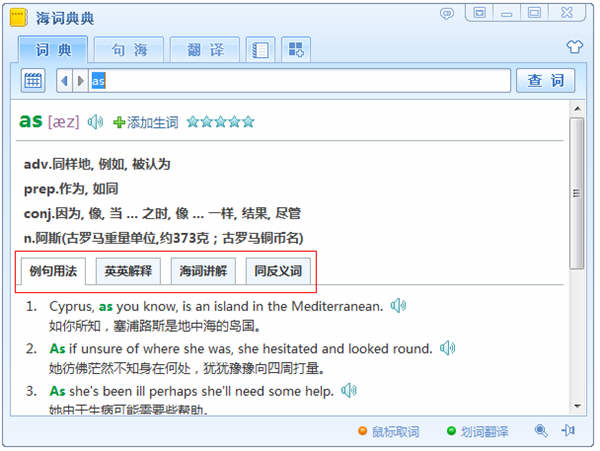Click the scrollbar down arrow
The height and width of the screenshot is (451, 600).
(x=577, y=406)
